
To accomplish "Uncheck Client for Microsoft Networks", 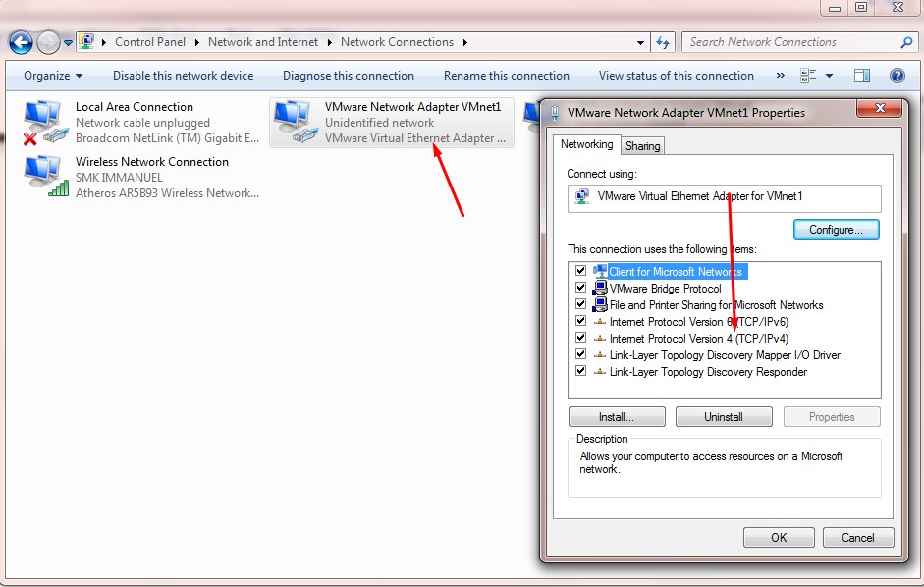I will coord(580,271).
